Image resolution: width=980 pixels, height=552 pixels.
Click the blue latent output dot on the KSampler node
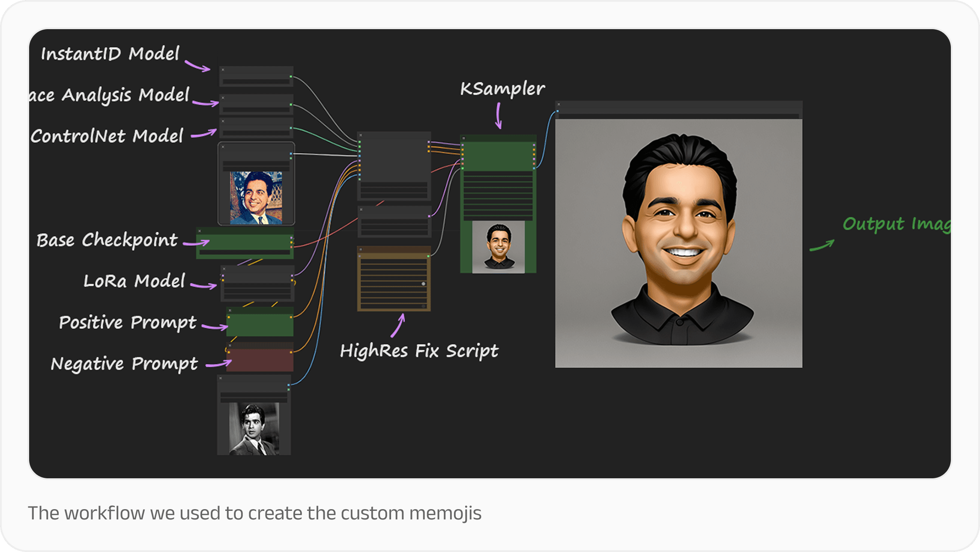pos(534,168)
